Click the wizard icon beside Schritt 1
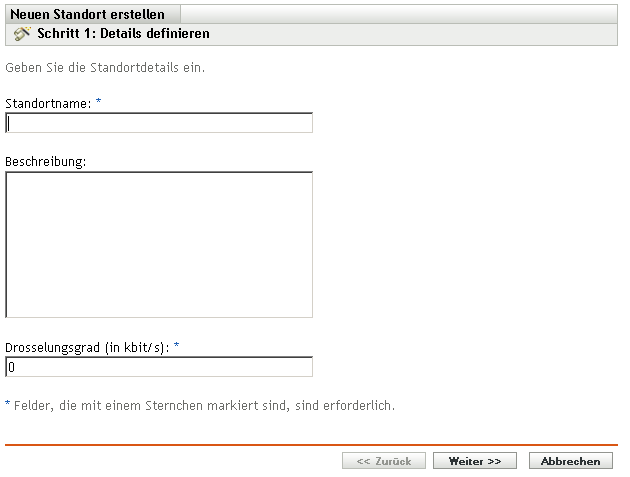 21,33
